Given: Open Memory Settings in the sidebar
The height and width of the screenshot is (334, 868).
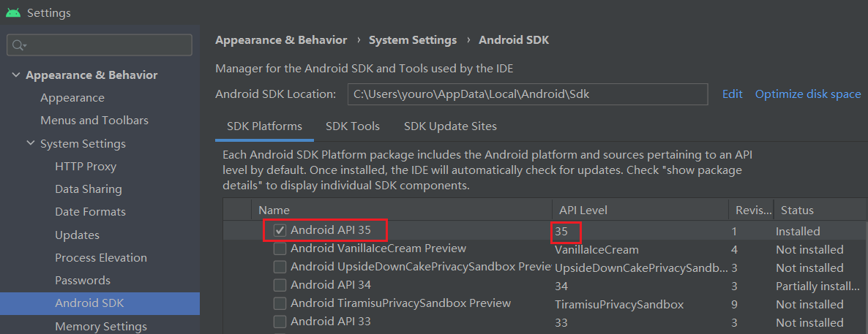Looking at the screenshot, I should point(101,326).
